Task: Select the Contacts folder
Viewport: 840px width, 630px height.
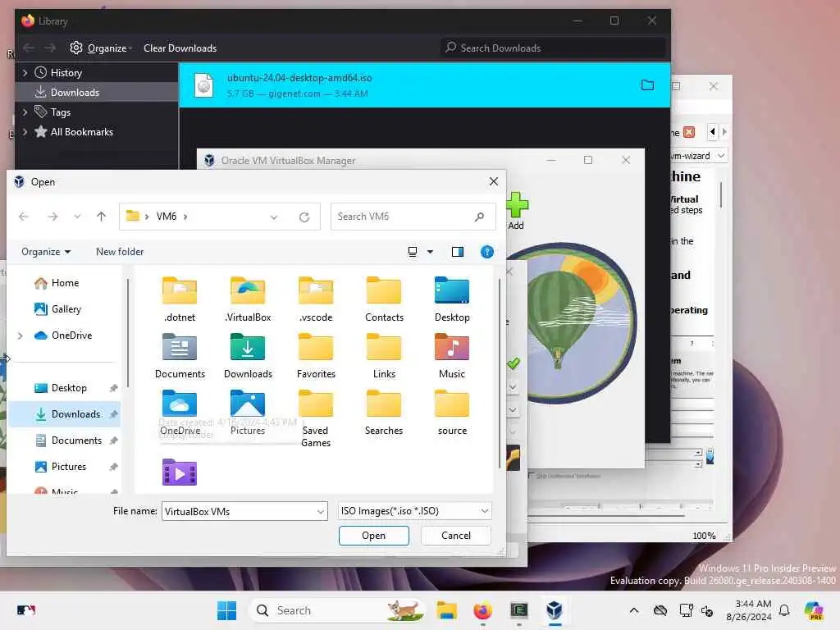Action: 384,299
